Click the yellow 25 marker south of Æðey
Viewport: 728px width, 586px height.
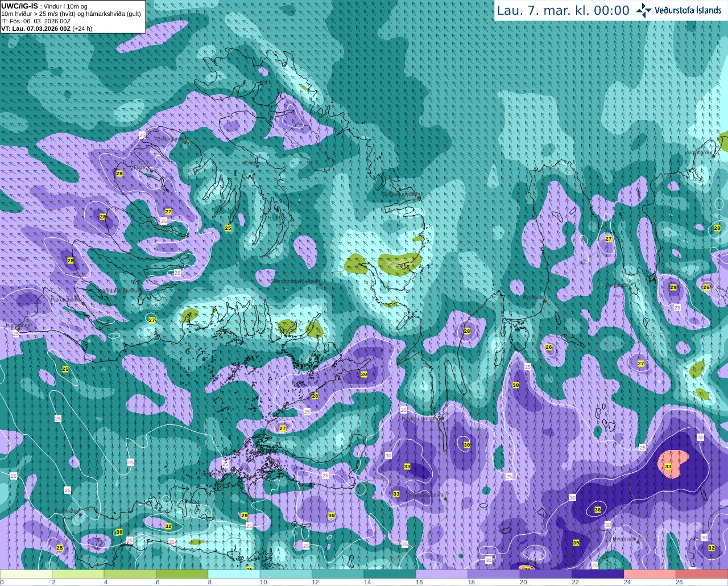(228, 228)
